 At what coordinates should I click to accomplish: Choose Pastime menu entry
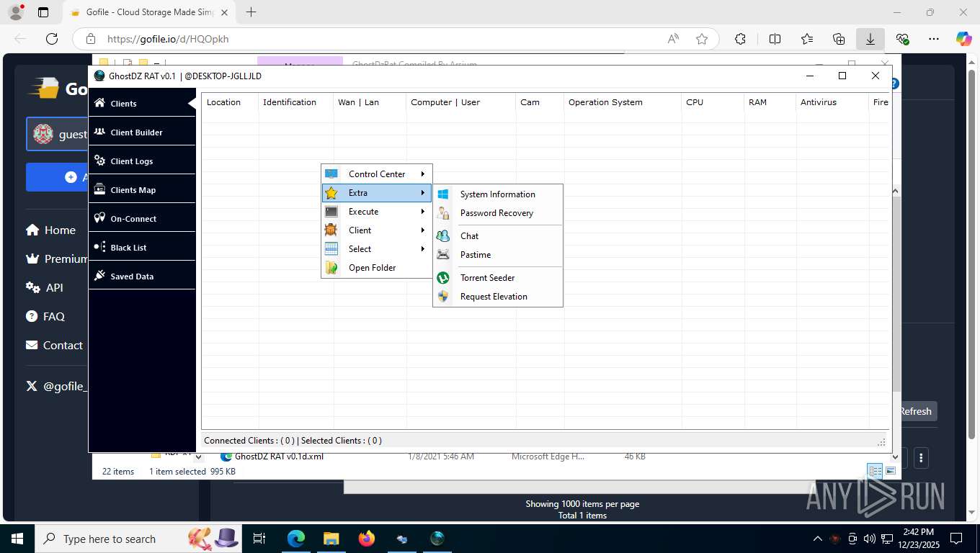[x=498, y=254]
